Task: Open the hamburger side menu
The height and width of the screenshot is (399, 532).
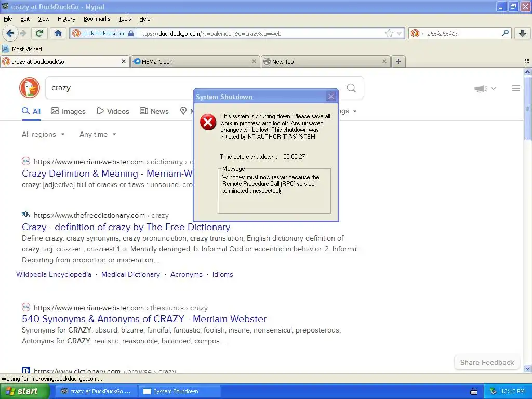Action: click(516, 88)
